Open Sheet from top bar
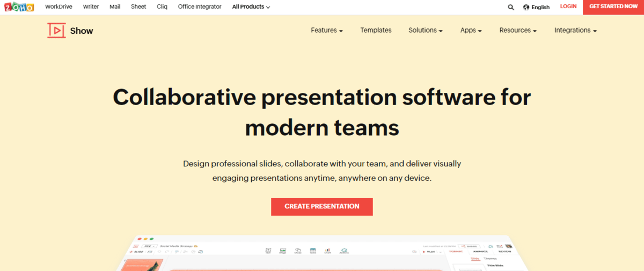This screenshot has height=271, width=644. (x=139, y=7)
